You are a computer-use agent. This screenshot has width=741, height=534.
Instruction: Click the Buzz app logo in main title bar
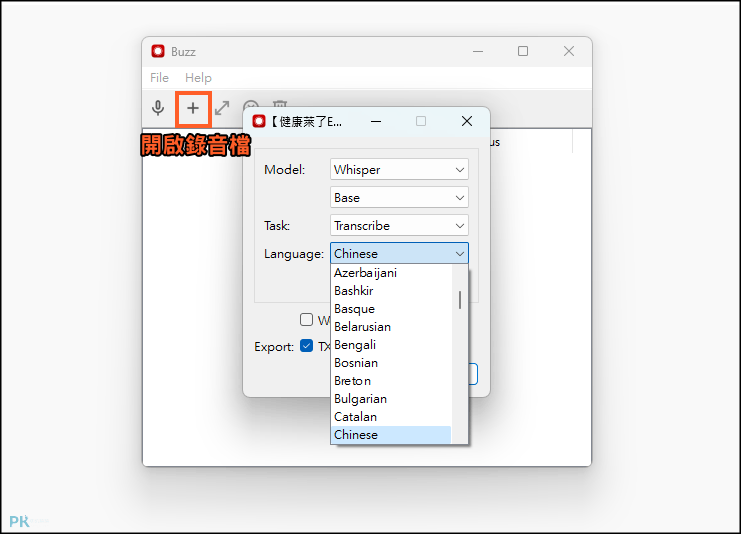pyautogui.click(x=158, y=51)
